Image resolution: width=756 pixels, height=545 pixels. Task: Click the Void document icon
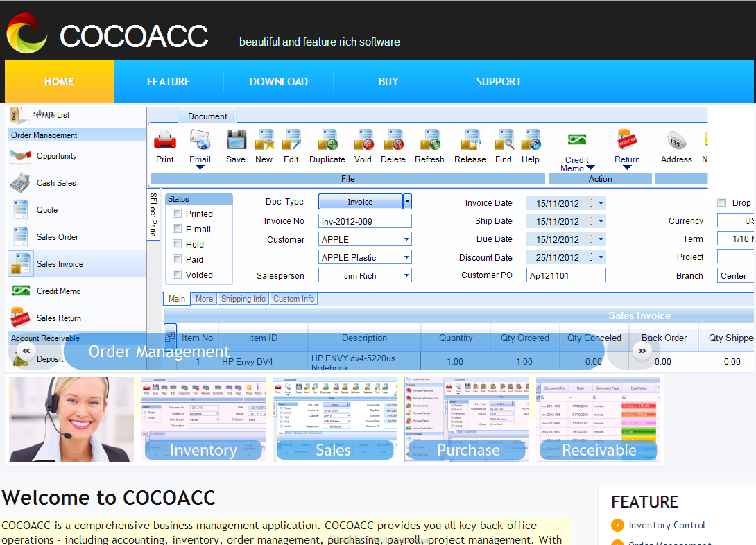click(363, 140)
